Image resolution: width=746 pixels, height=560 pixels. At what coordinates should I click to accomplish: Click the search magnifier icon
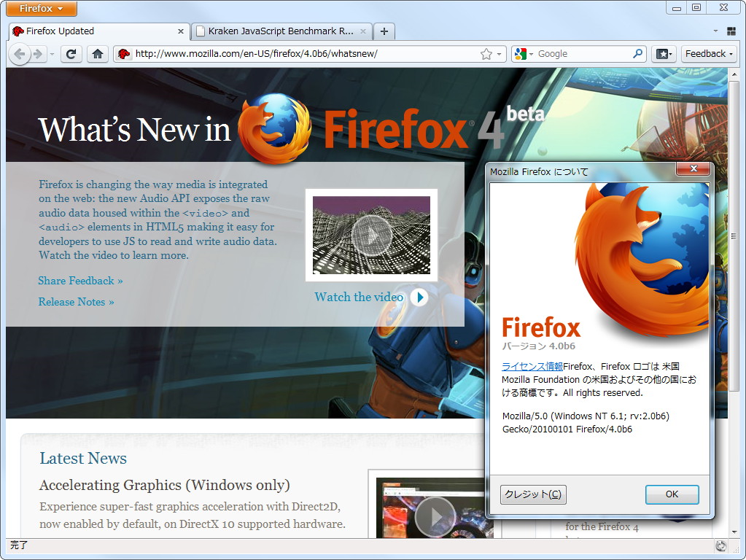637,53
